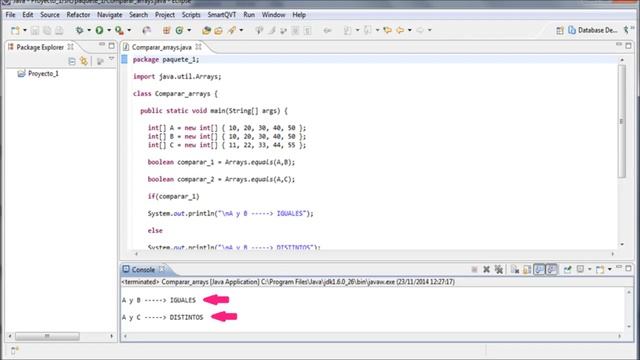This screenshot has height=360, width=640.
Task: Select the Console tab
Action: 143,270
